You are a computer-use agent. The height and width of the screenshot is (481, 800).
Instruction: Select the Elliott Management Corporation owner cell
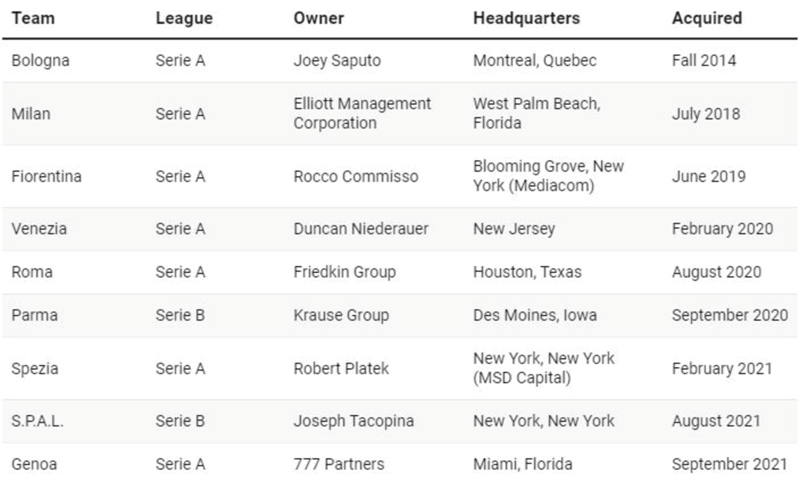click(x=362, y=114)
